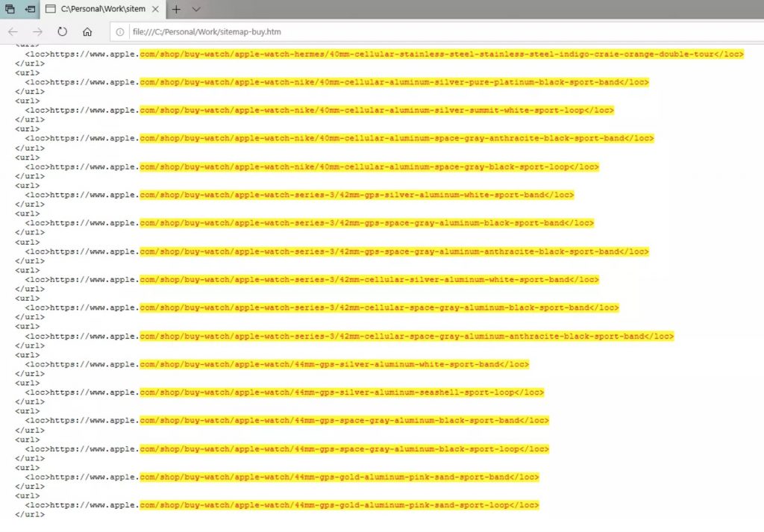
Task: Go to the Home page
Action: (87, 32)
